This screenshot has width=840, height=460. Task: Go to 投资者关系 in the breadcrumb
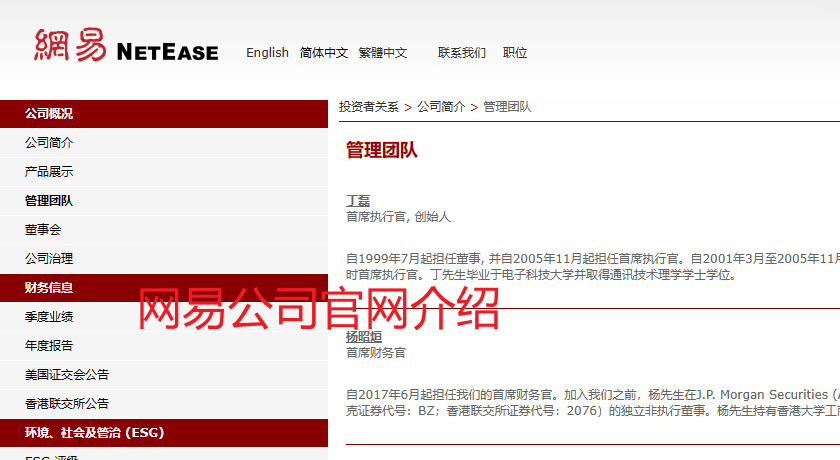click(369, 107)
